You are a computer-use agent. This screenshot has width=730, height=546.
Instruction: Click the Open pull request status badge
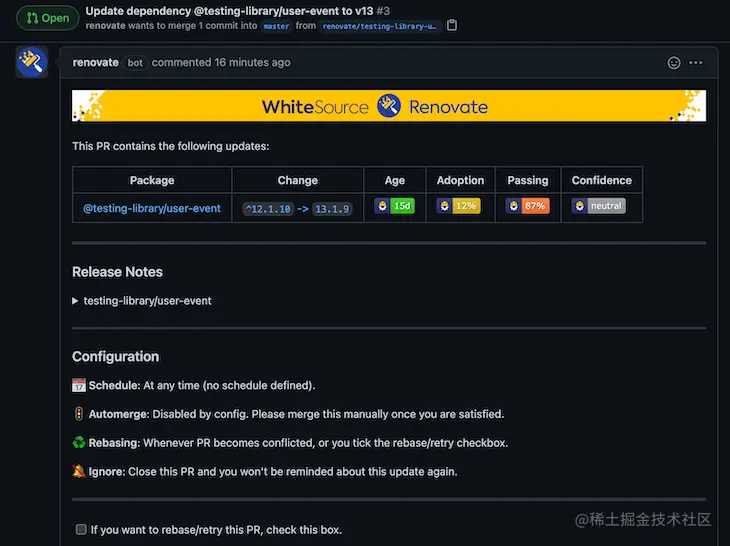47,18
